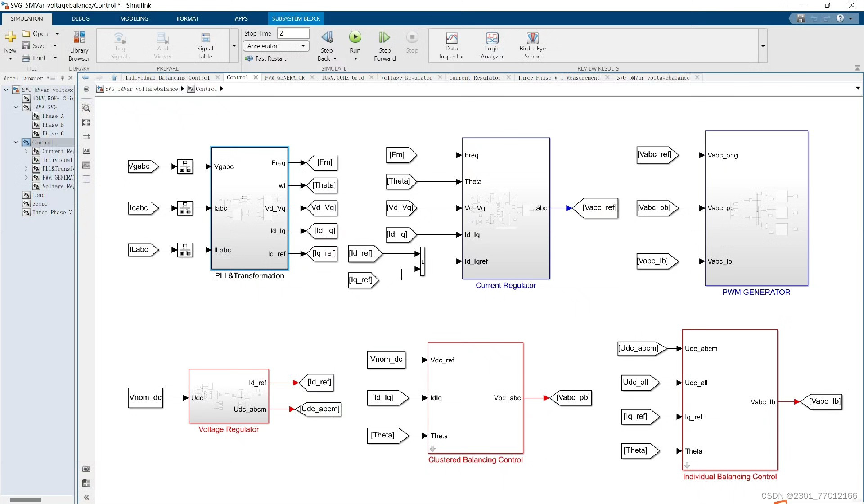The height and width of the screenshot is (504, 864).
Task: Expand the Review Results gallery arrow
Action: (763, 46)
